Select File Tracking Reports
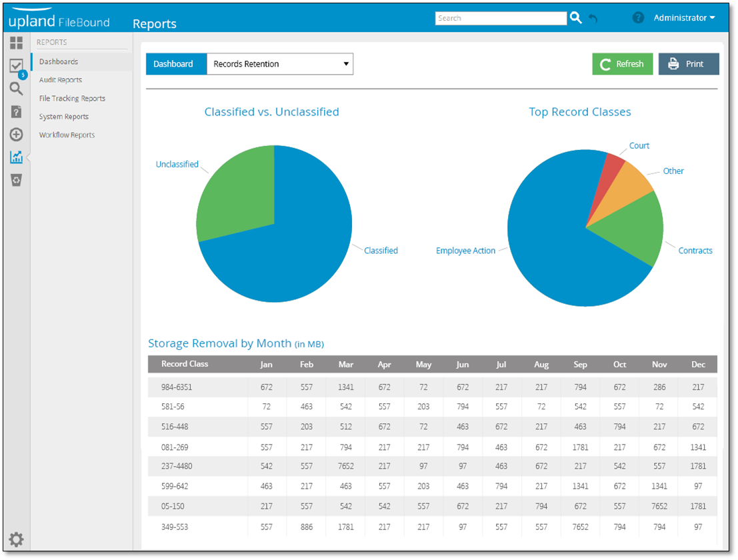The height and width of the screenshot is (560, 738). coord(72,99)
